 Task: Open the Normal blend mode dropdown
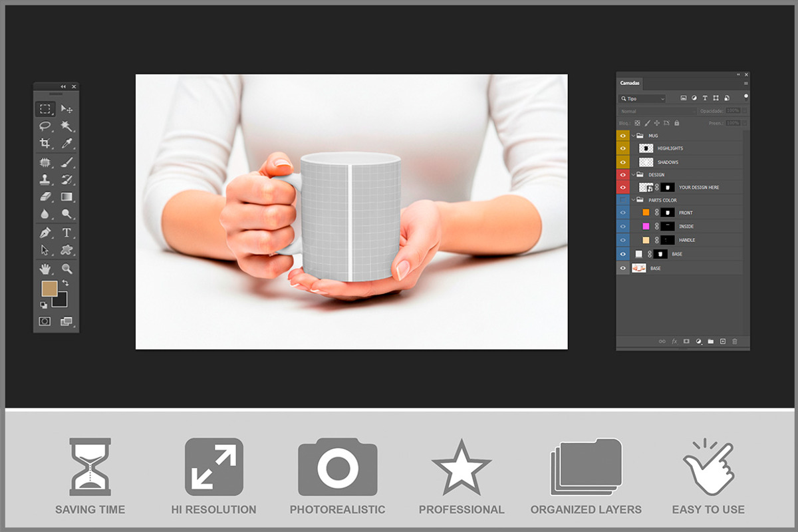click(657, 111)
